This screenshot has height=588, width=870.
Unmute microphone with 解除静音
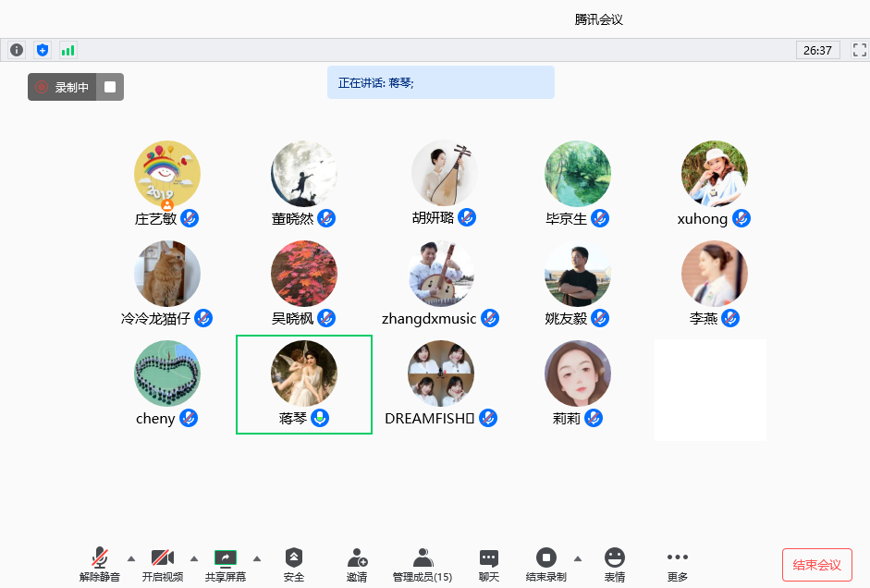pos(100,564)
